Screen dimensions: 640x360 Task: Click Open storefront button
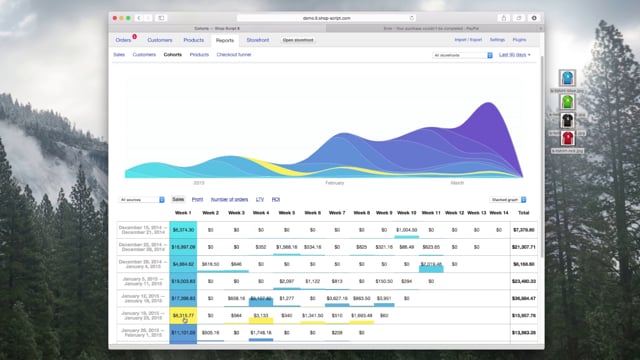pos(298,40)
